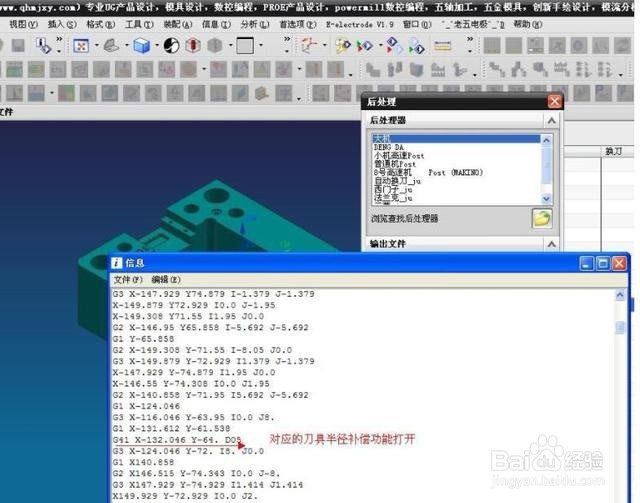Open the 工具(T) menu

click(139, 24)
